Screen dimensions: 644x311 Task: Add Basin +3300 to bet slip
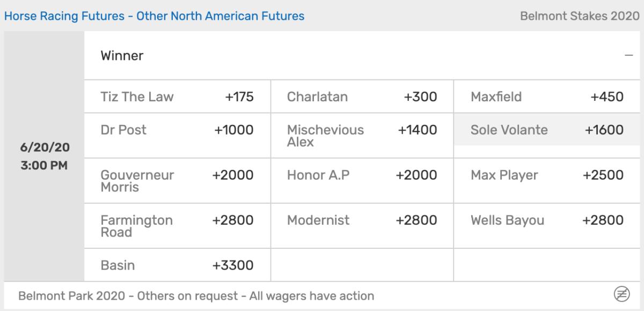[x=177, y=265]
